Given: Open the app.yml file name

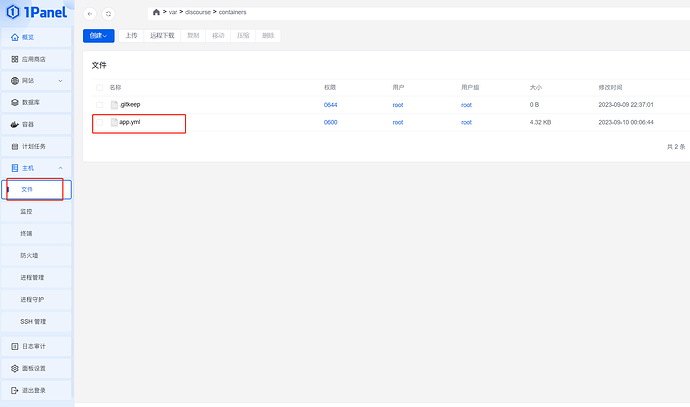Looking at the screenshot, I should [x=130, y=122].
